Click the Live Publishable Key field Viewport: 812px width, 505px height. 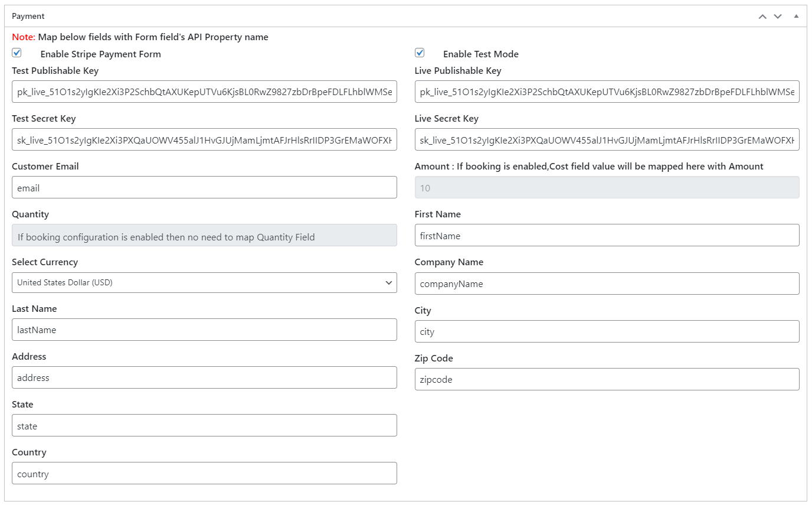pyautogui.click(x=607, y=92)
